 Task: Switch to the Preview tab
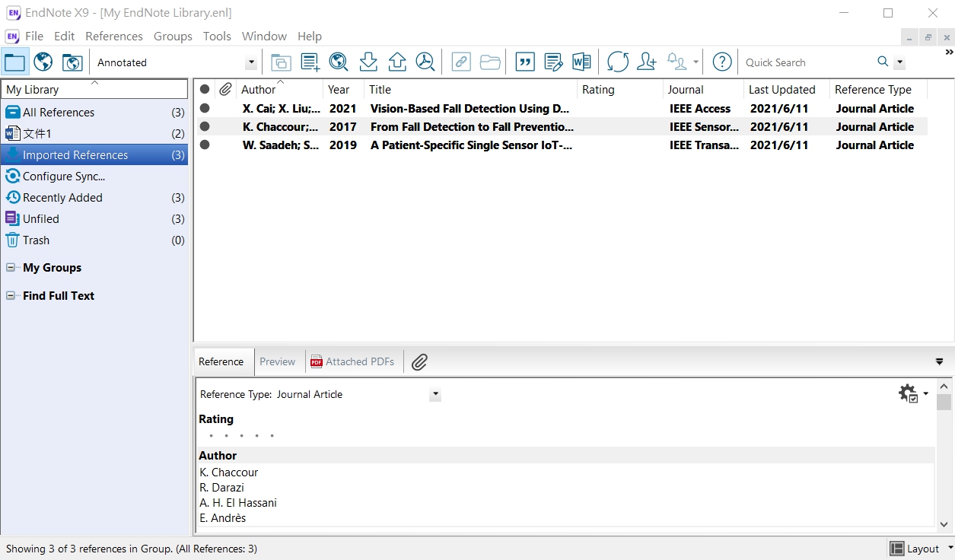click(277, 361)
